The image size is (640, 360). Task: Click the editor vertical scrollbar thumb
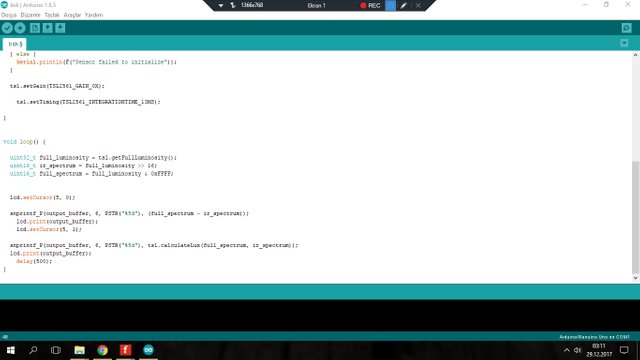[636, 217]
